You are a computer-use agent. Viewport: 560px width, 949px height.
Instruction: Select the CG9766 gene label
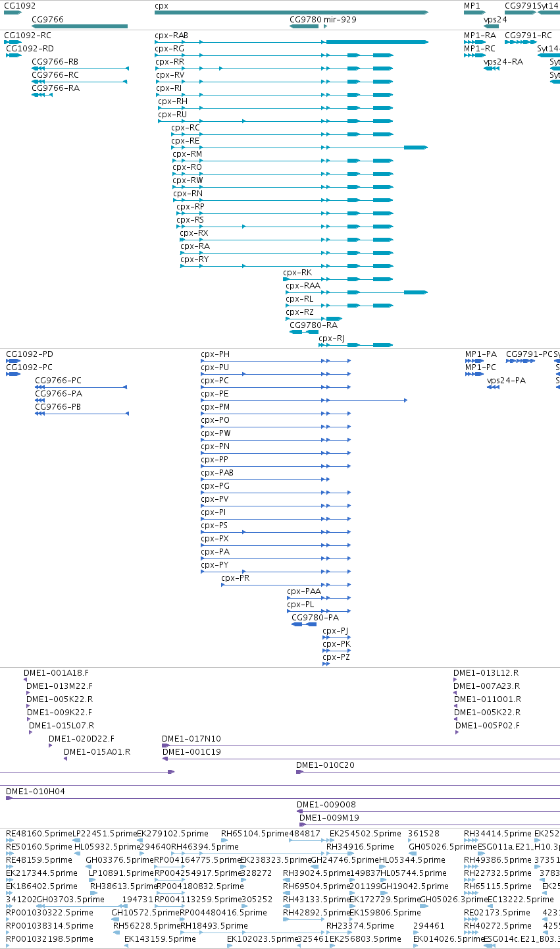point(47,20)
